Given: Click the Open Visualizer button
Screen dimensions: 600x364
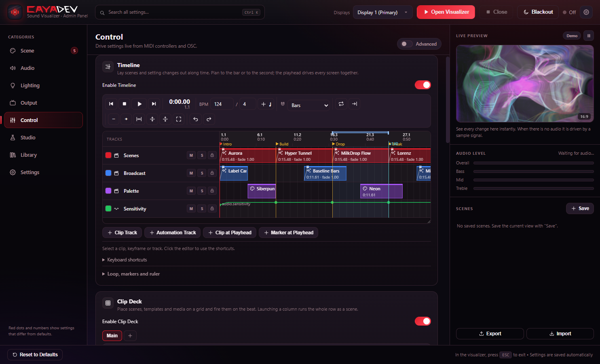Looking at the screenshot, I should pos(446,12).
